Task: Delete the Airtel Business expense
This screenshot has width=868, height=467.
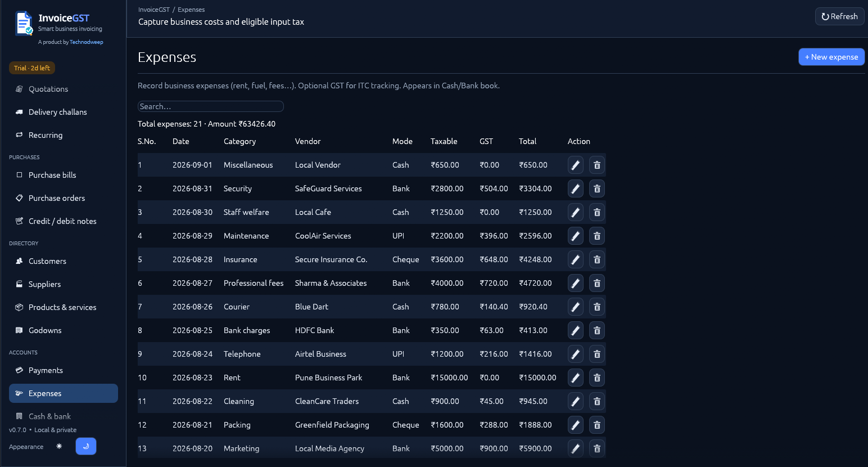Action: 597,354
